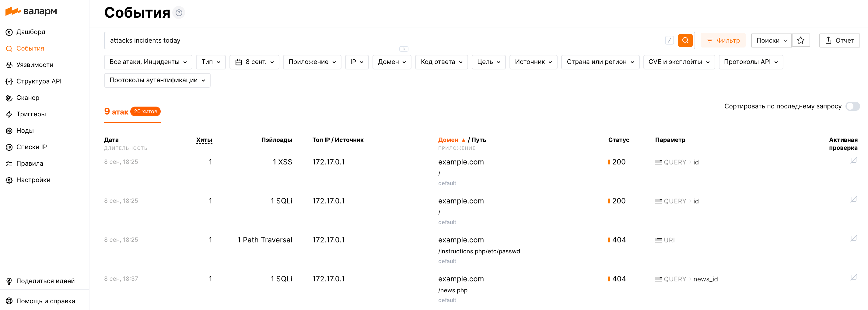Image resolution: width=868 pixels, height=310 pixels.
Task: Star the current search as favorite
Action: coord(801,40)
